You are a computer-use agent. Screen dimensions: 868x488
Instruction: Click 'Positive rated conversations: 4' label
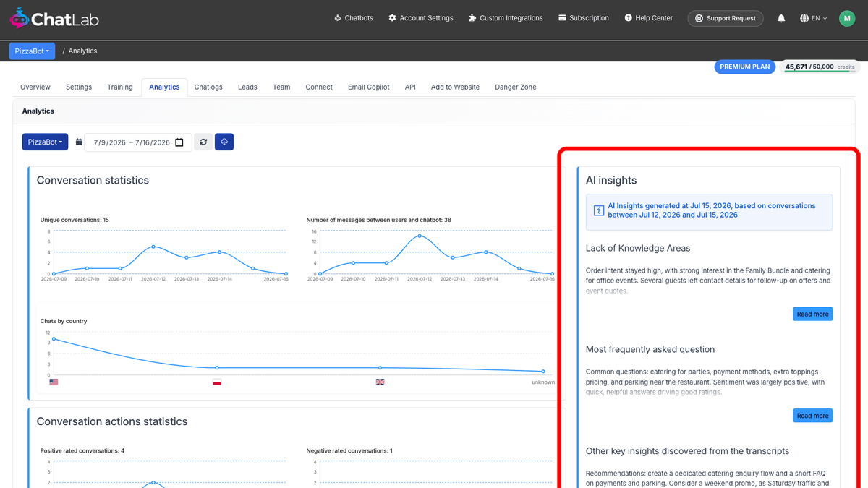tap(82, 451)
